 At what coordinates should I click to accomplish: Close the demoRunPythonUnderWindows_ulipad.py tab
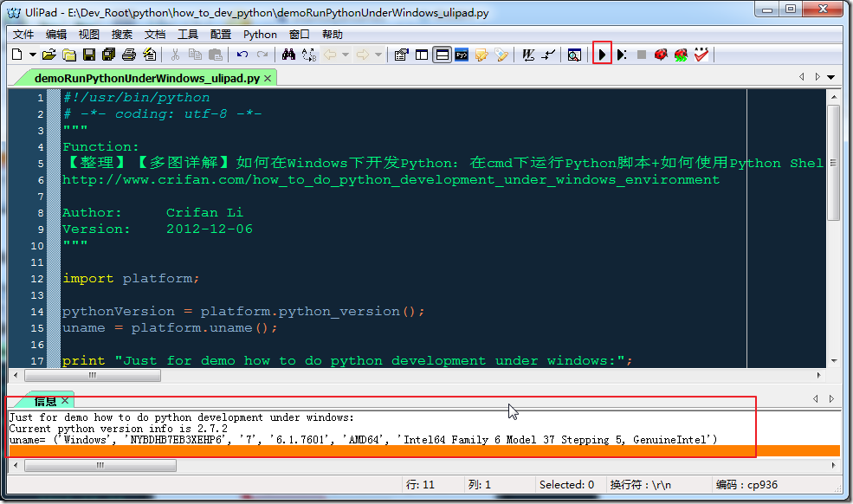(268, 79)
